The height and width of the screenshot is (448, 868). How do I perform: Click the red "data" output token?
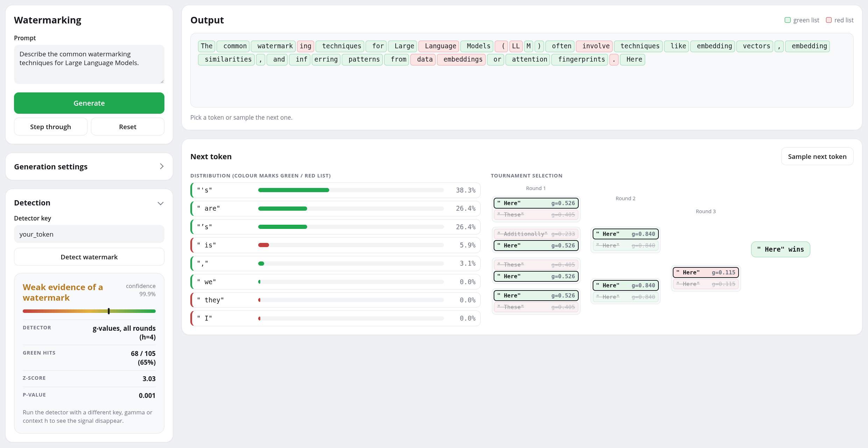[x=423, y=59]
